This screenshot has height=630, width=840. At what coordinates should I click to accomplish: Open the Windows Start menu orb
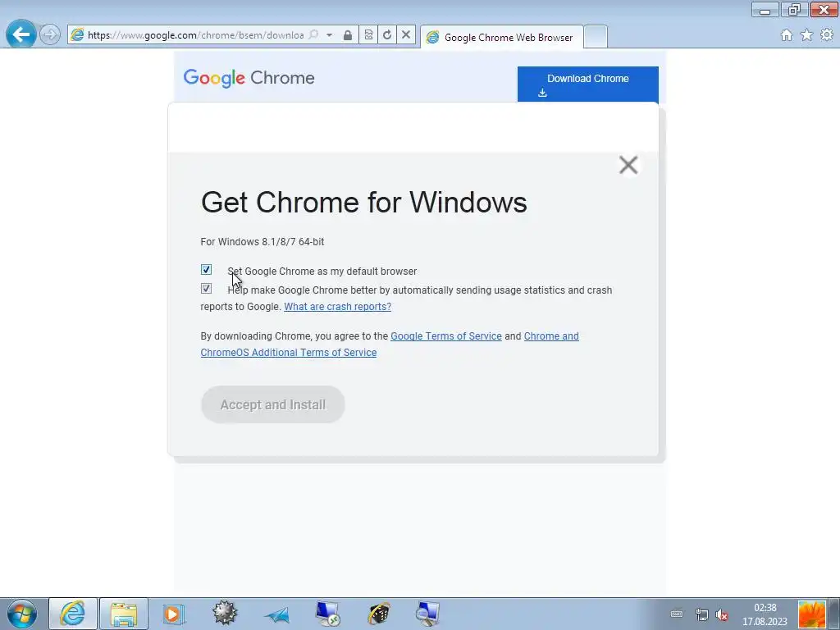click(x=21, y=614)
